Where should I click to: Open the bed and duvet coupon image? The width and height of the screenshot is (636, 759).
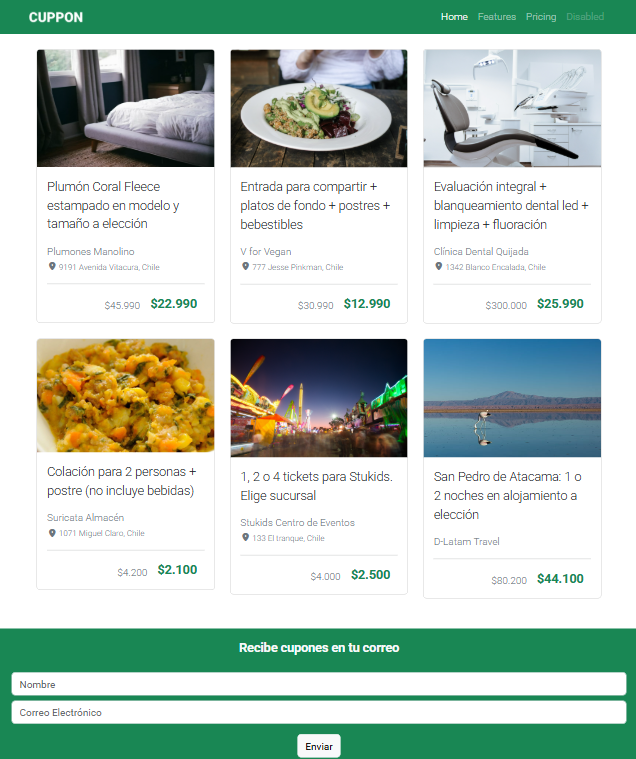(125, 108)
